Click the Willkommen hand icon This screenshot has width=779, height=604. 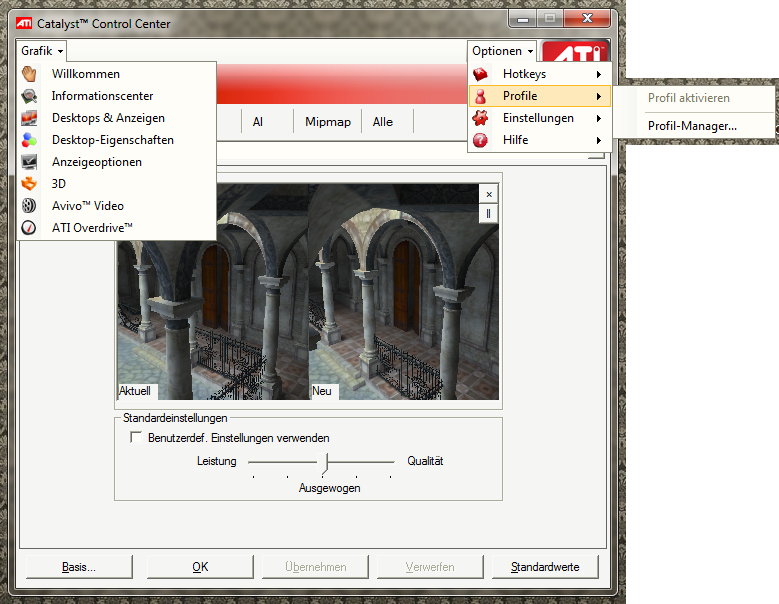30,74
